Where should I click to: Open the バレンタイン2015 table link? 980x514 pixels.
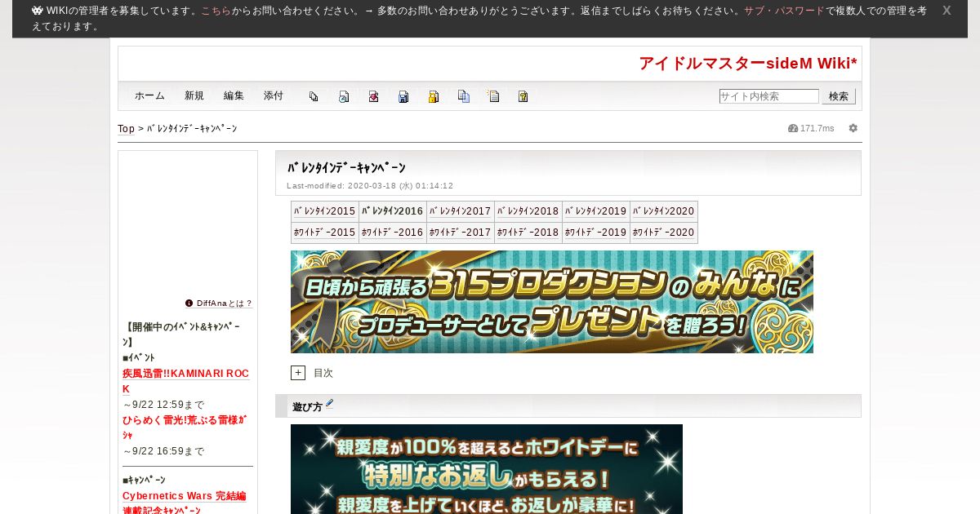pos(325,211)
